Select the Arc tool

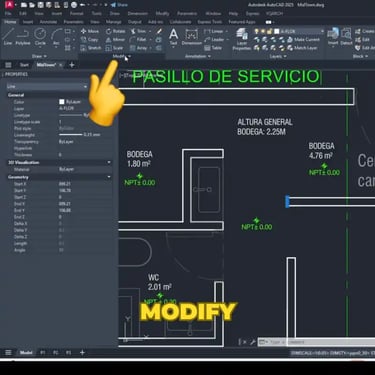tap(56, 37)
